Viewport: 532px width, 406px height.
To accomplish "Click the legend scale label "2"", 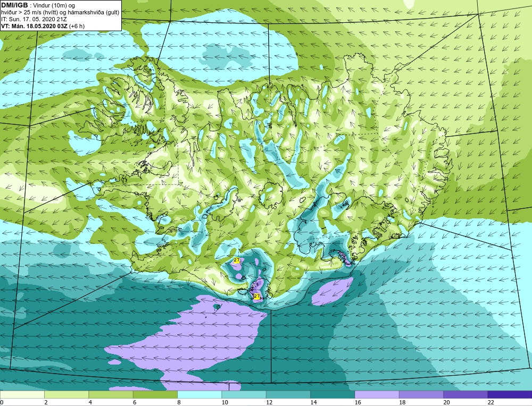I will click(x=46, y=402).
